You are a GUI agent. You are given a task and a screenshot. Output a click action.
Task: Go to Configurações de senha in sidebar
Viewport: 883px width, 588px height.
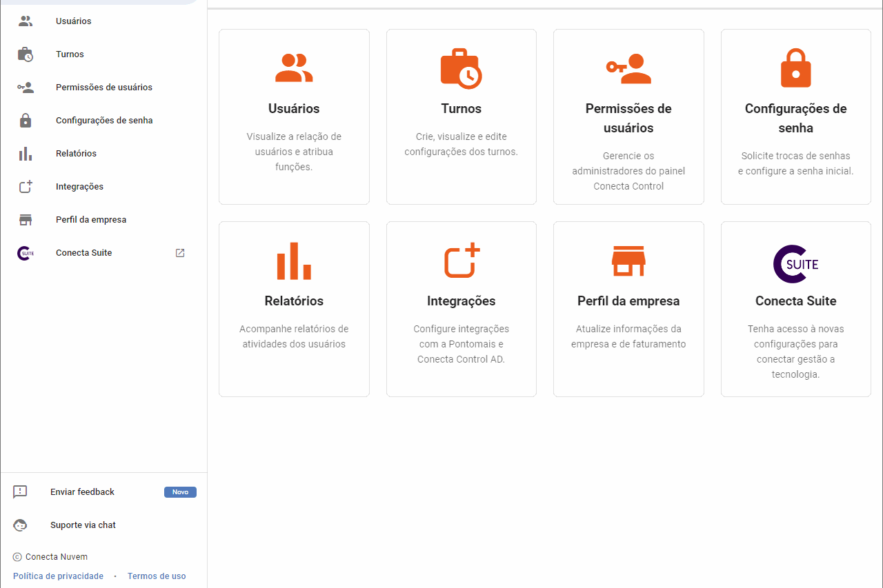104,121
